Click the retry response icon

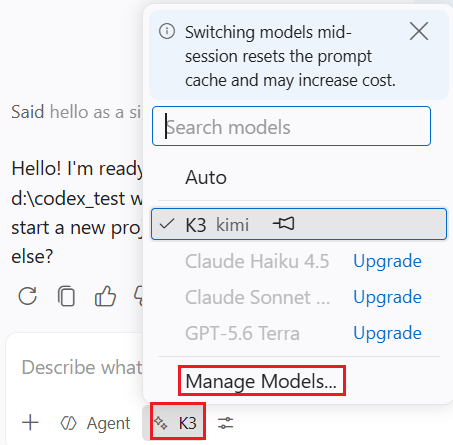click(x=27, y=296)
